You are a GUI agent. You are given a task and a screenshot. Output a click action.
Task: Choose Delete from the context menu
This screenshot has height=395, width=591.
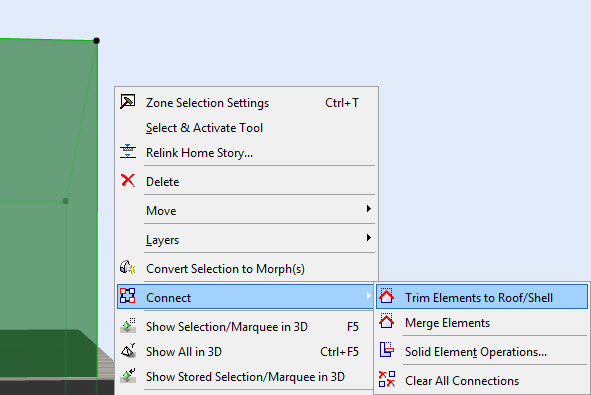(247, 182)
